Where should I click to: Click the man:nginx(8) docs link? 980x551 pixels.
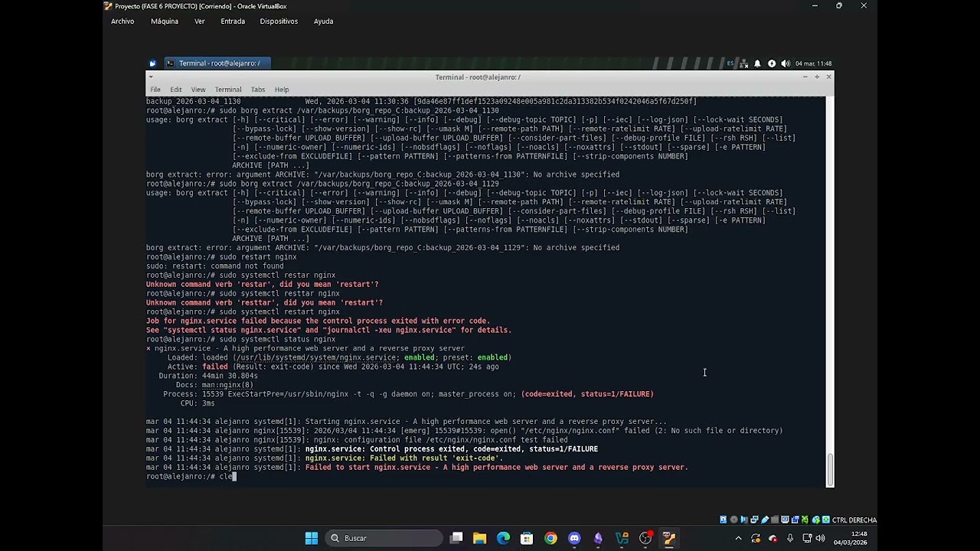[227, 385]
